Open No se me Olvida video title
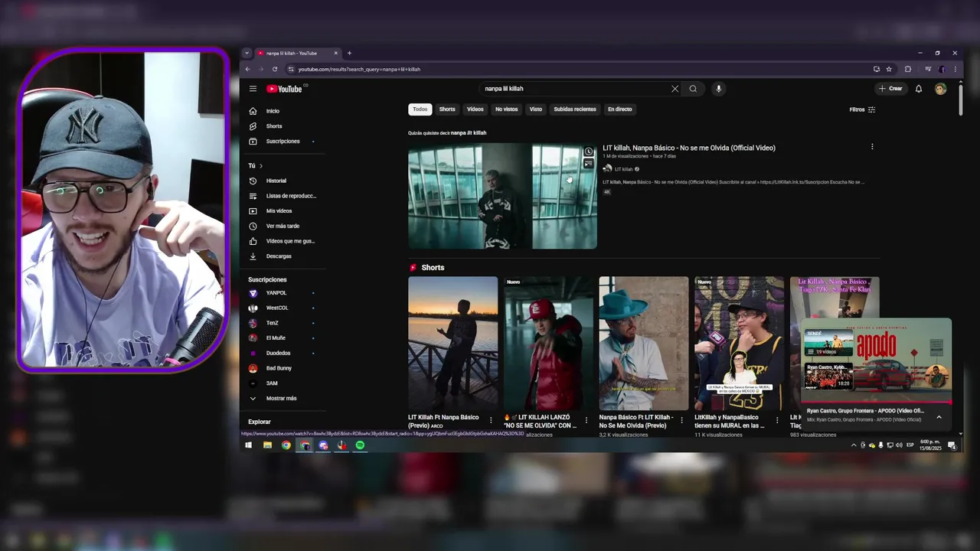 coord(689,148)
